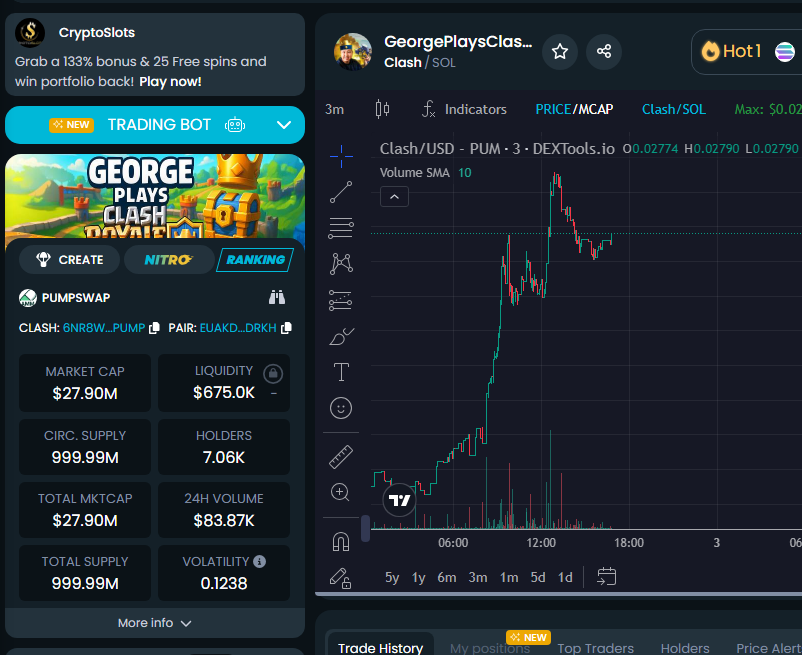Image resolution: width=802 pixels, height=655 pixels.
Task: Click the PUMPSWAP exchange label
Action: 76,298
